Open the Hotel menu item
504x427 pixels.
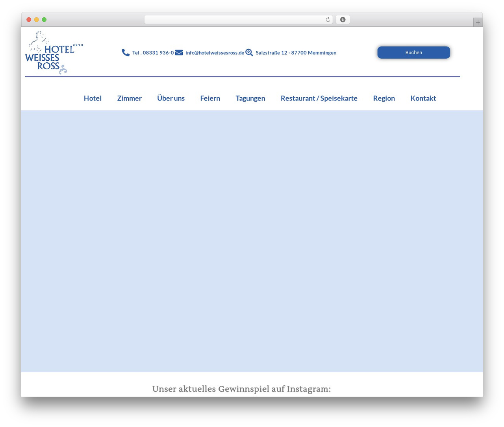pos(93,98)
